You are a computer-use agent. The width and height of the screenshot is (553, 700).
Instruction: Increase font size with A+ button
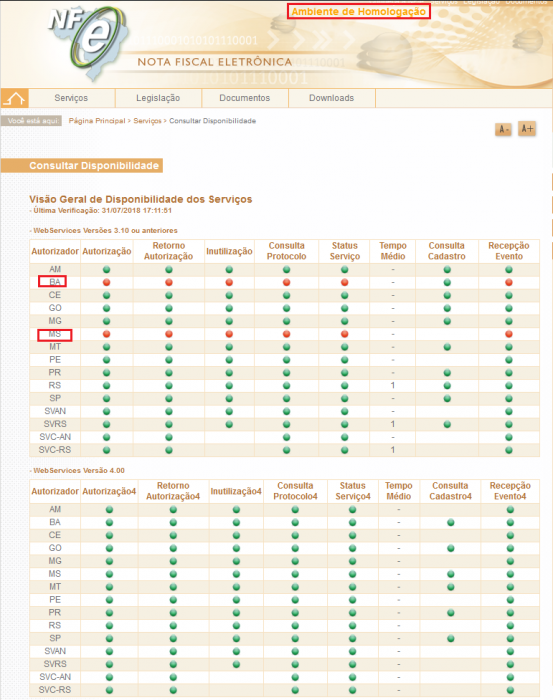527,129
